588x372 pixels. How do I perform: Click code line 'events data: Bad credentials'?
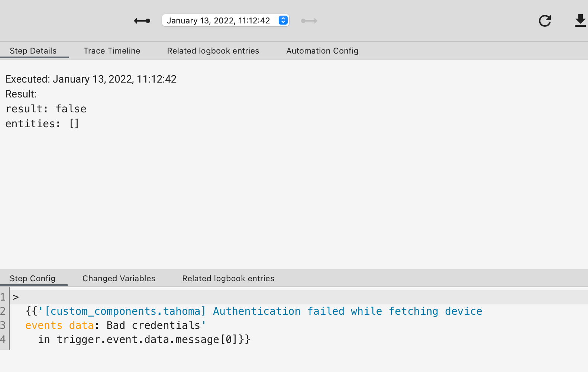point(116,325)
